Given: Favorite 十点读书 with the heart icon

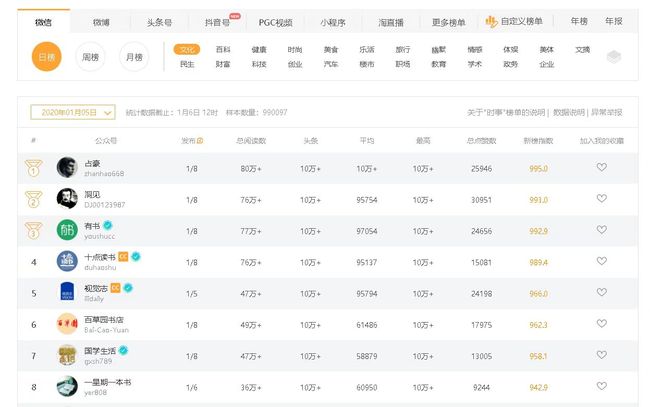Looking at the screenshot, I should pos(601,261).
